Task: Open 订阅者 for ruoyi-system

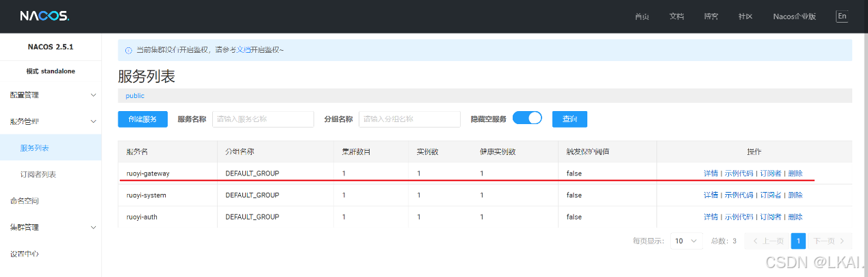Action: 770,195
